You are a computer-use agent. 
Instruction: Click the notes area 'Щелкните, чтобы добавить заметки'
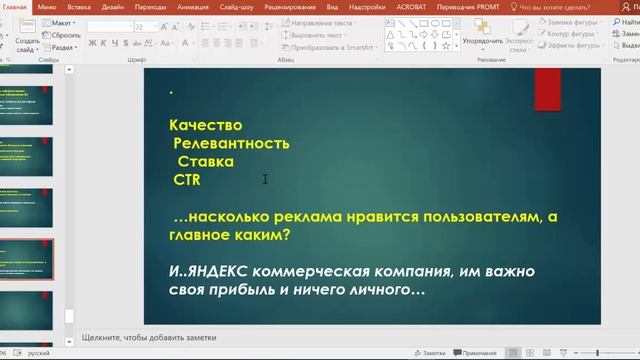(149, 338)
